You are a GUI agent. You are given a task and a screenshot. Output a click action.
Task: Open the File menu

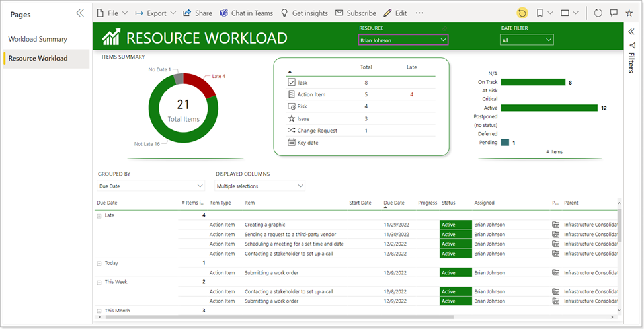coord(112,13)
